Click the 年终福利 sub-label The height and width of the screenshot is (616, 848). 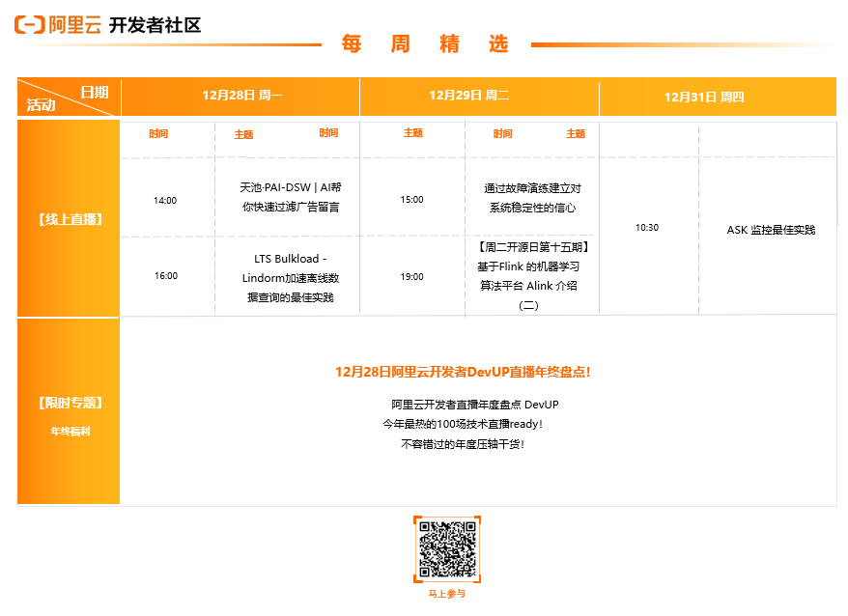point(71,431)
